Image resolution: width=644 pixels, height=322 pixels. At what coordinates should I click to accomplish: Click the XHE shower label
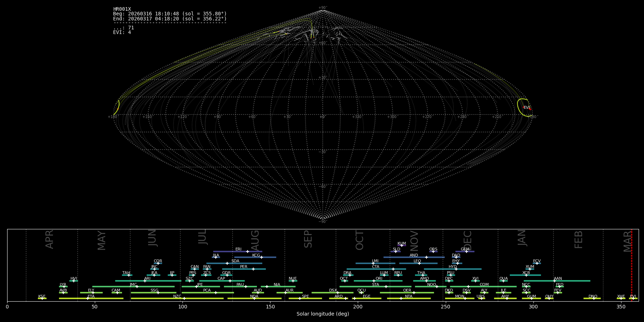[621, 296]
